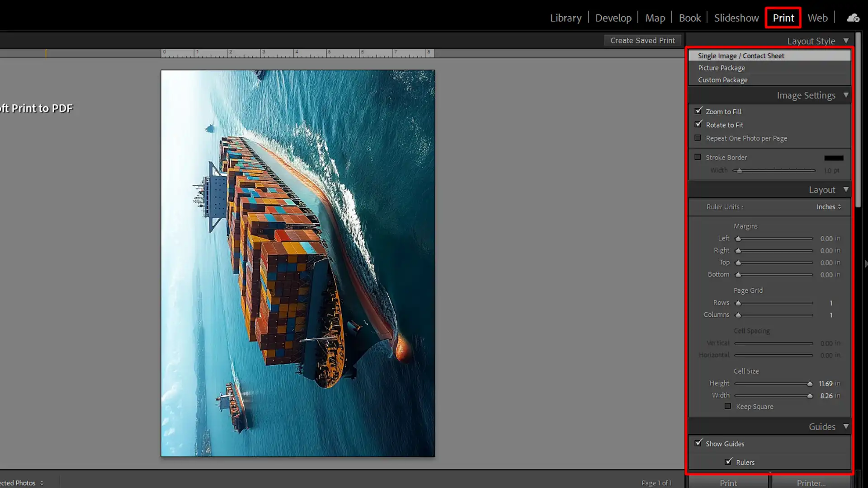Click the Columns value field
The image size is (868, 488).
click(831, 315)
